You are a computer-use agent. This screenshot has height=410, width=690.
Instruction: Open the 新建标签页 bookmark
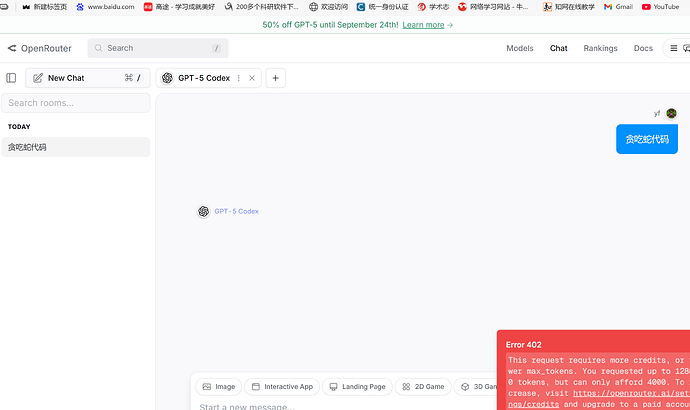click(44, 7)
